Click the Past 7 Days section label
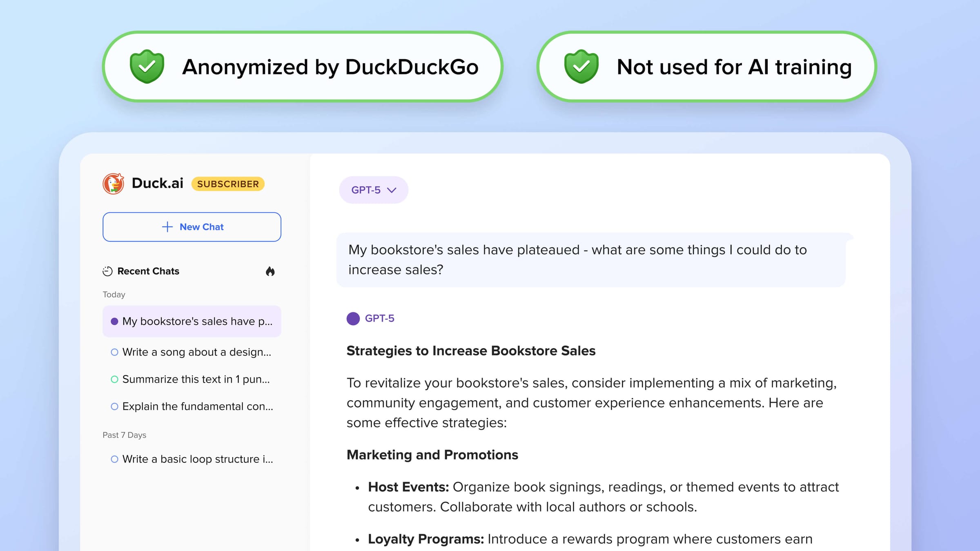Viewport: 980px width, 551px height. coord(124,435)
